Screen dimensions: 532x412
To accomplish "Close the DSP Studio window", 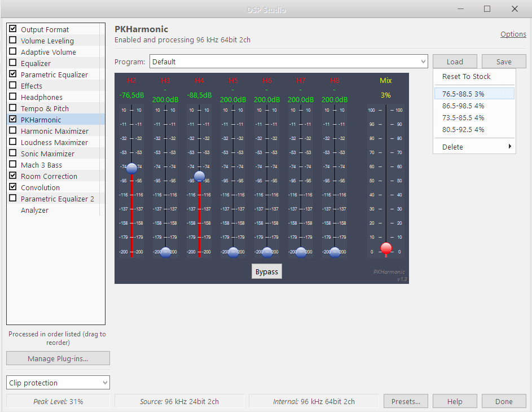I will pyautogui.click(x=515, y=9).
